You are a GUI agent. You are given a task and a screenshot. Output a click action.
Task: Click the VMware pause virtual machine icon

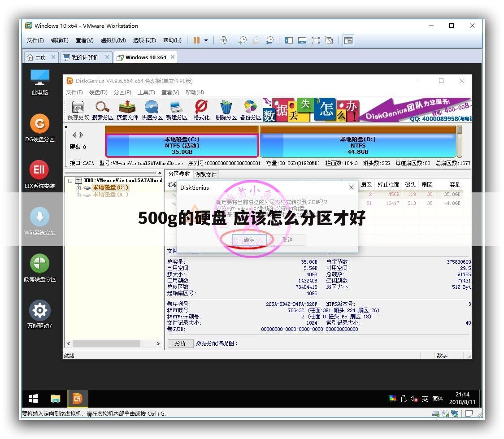coord(196,40)
